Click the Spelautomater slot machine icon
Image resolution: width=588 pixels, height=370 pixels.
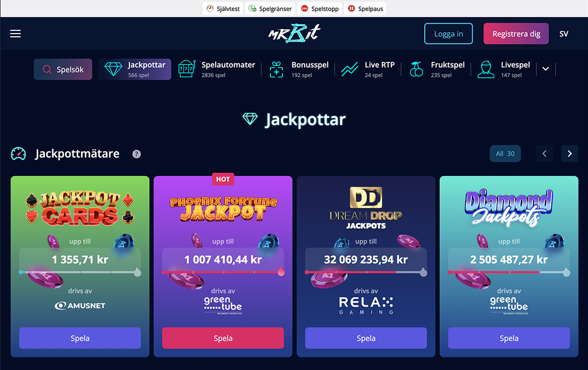tap(186, 69)
